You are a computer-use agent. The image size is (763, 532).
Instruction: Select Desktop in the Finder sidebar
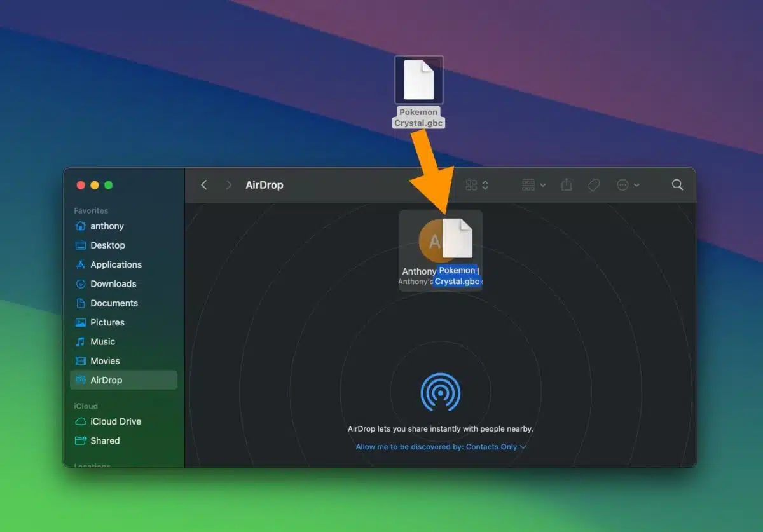124,245
